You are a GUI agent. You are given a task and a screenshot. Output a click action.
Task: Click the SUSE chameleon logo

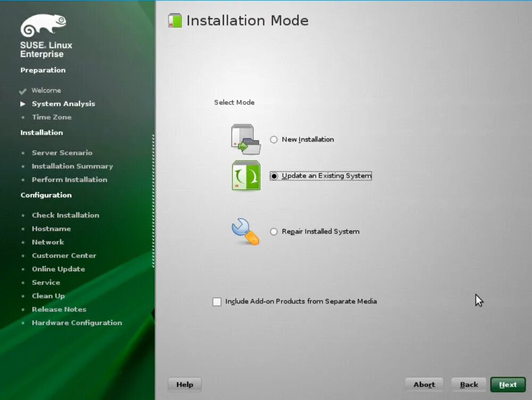(43, 25)
